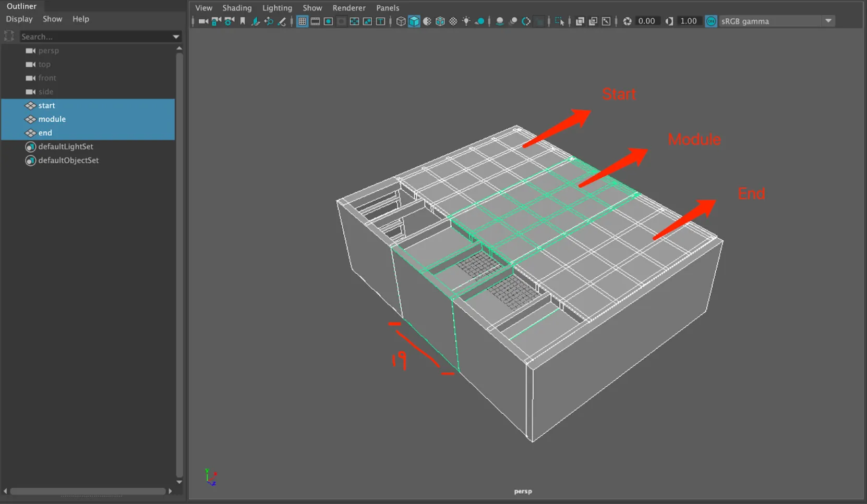Switch to smooth shaded display mode
Image resolution: width=867 pixels, height=504 pixels.
pos(413,21)
